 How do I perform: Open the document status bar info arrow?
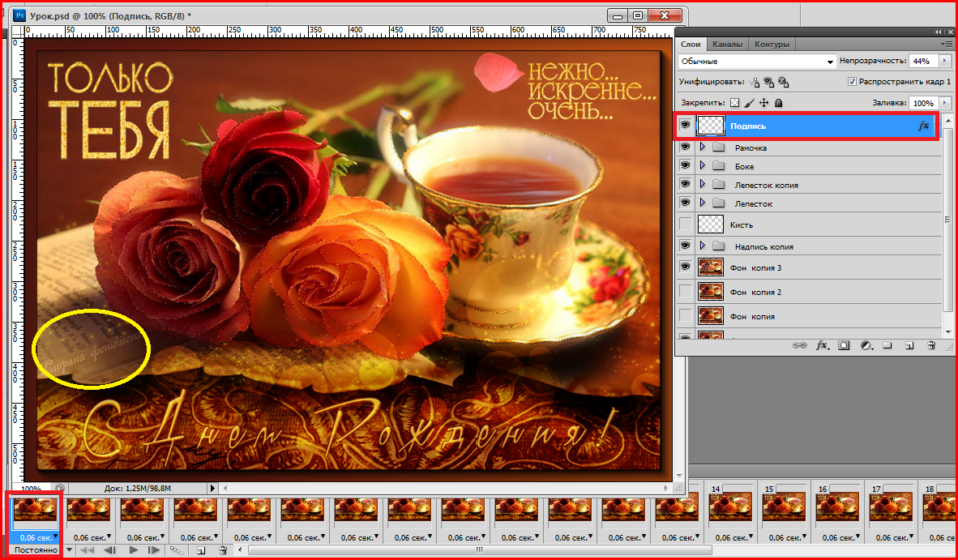212,489
